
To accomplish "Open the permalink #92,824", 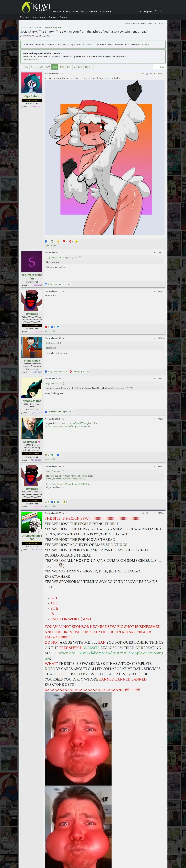I will pos(161,338).
